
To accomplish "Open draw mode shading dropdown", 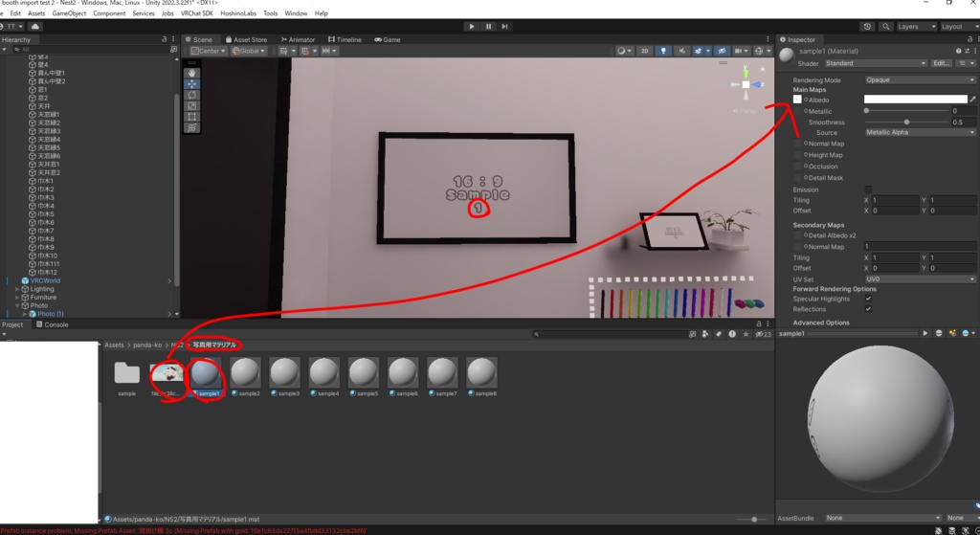I will click(624, 51).
